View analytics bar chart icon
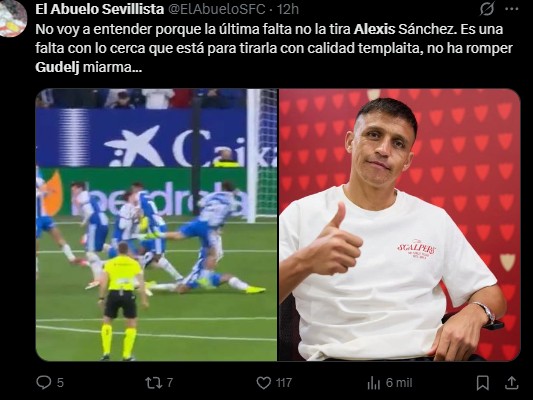The width and height of the screenshot is (533, 400). click(x=374, y=383)
